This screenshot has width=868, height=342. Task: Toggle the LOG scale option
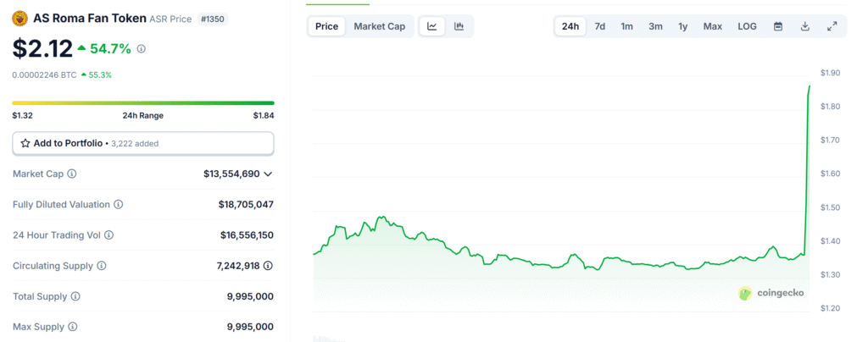(x=748, y=26)
